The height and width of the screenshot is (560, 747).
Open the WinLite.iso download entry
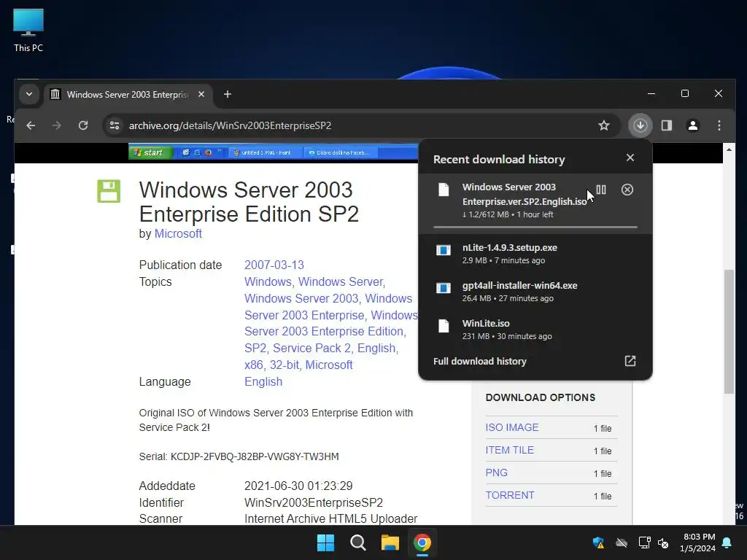pyautogui.click(x=535, y=329)
